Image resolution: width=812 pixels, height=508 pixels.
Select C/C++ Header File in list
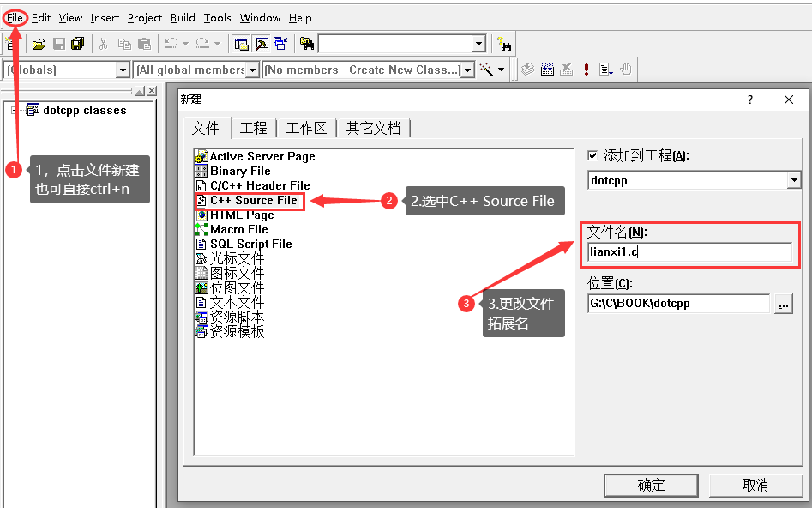(259, 185)
